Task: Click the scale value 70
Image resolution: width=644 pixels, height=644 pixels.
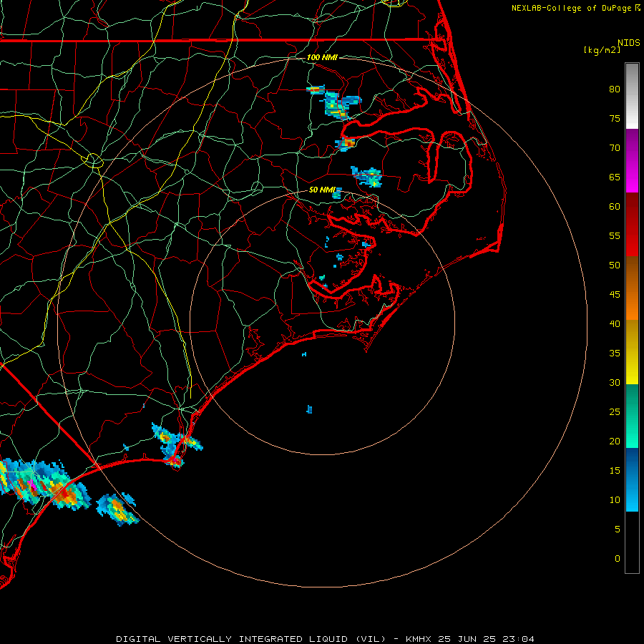Action: [x=615, y=148]
